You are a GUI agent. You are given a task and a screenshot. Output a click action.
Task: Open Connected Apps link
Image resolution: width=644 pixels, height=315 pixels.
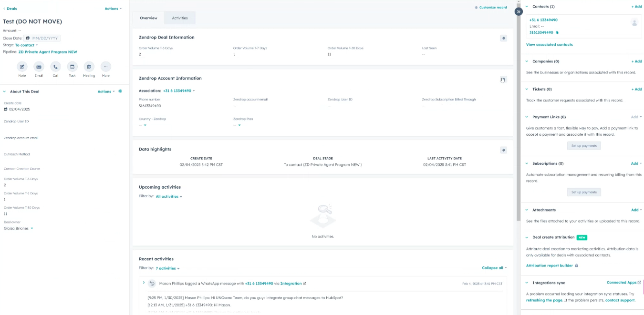click(x=624, y=283)
